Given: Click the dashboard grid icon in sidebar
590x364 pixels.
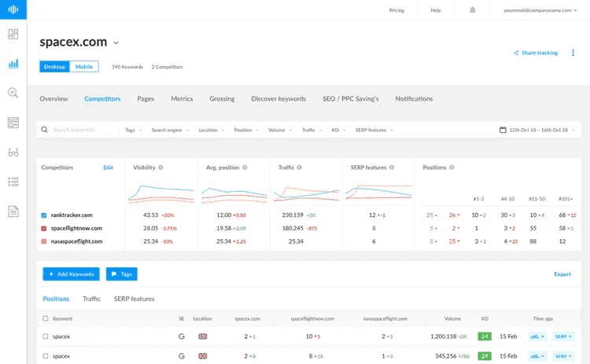Looking at the screenshot, I should tap(13, 35).
